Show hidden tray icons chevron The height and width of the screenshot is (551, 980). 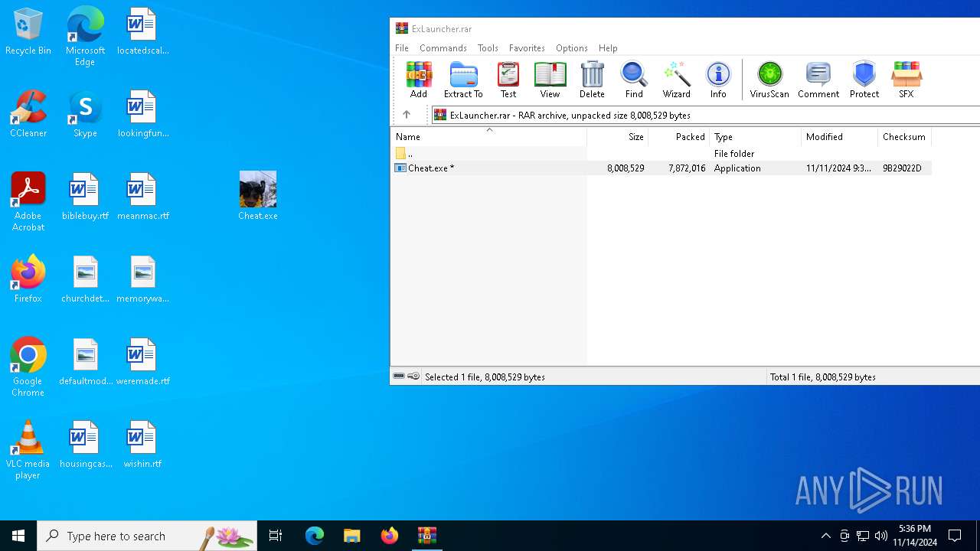pyautogui.click(x=825, y=536)
